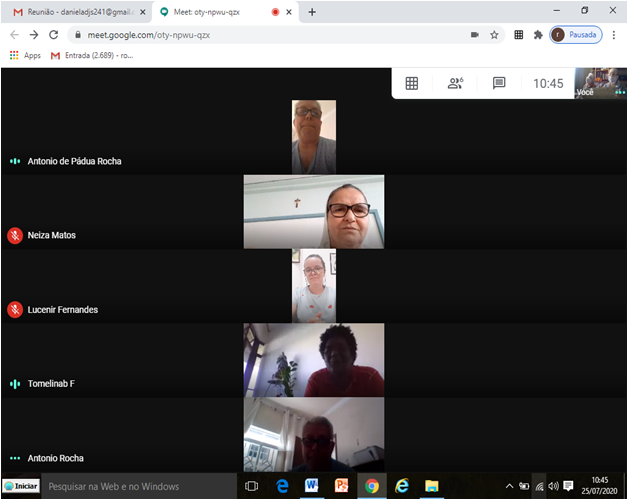Bookmark this page with the star icon
The width and height of the screenshot is (628, 500).
click(494, 34)
